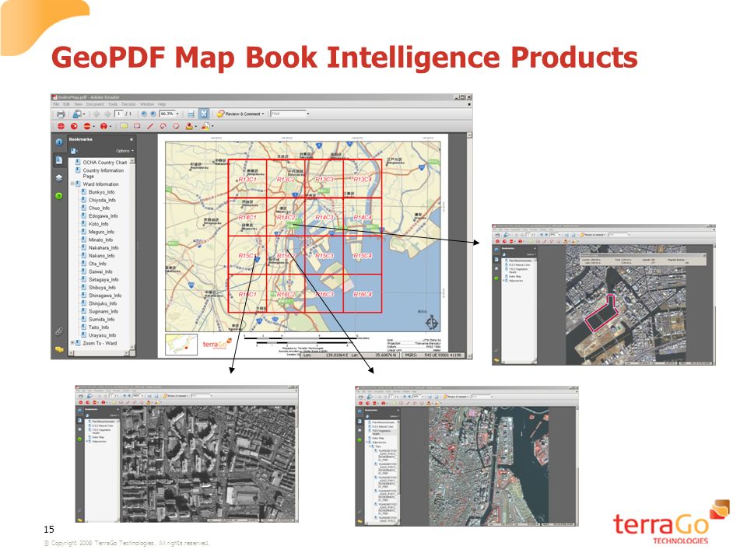
Task: Click the green help navigation icon
Action: [x=59, y=196]
